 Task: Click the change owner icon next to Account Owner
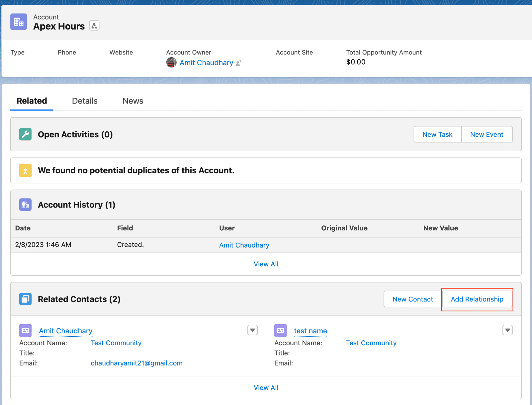coord(239,63)
